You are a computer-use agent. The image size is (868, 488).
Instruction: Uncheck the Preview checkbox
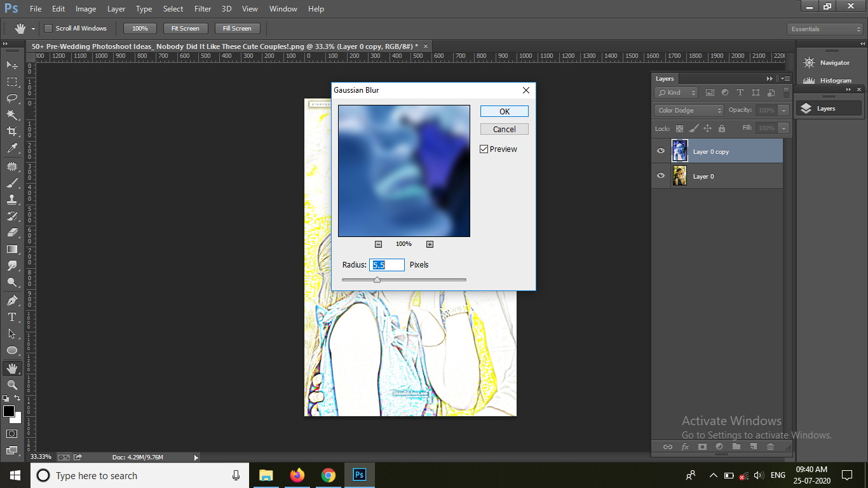click(484, 149)
